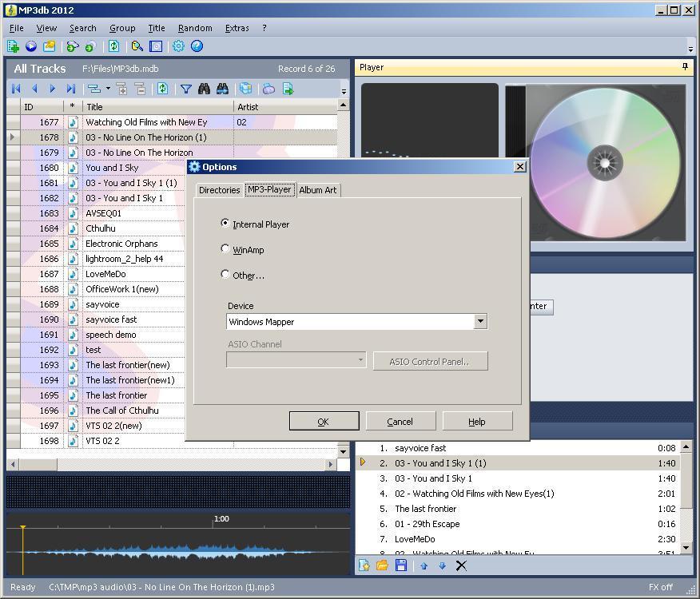700x599 pixels.
Task: Select the MP3-Player tab
Action: (269, 189)
